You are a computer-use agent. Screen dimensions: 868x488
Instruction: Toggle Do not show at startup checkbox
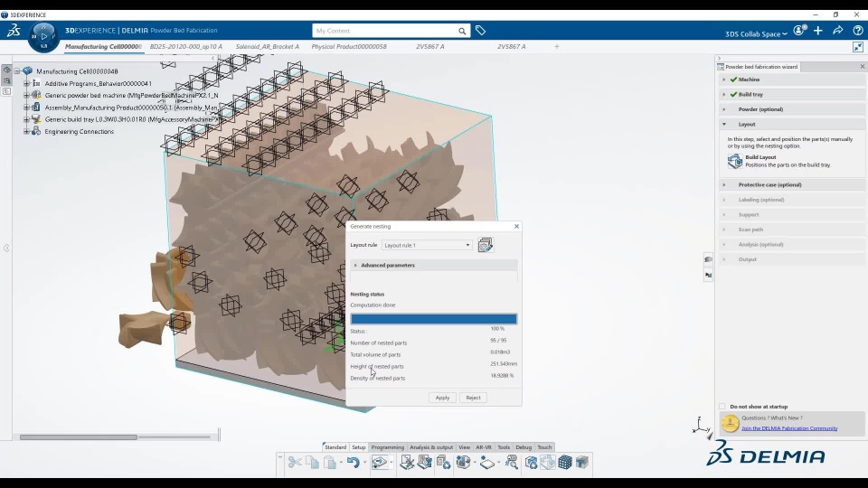(x=722, y=407)
